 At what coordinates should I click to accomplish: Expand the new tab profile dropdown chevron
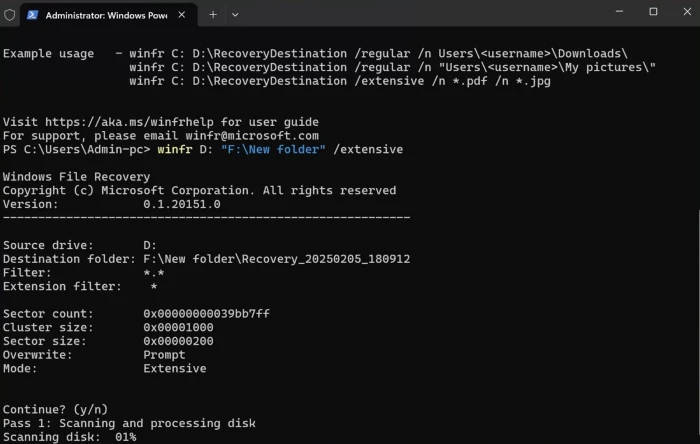[x=235, y=14]
